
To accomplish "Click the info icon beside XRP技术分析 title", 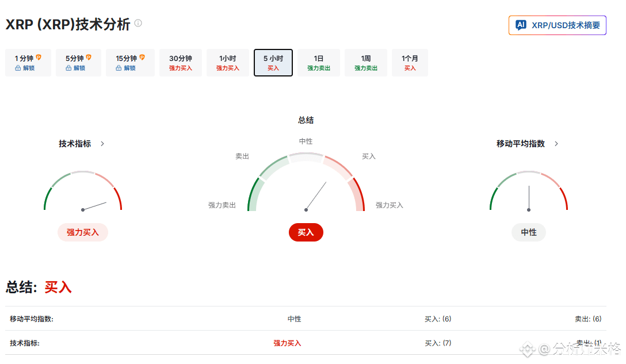I will pos(138,23).
